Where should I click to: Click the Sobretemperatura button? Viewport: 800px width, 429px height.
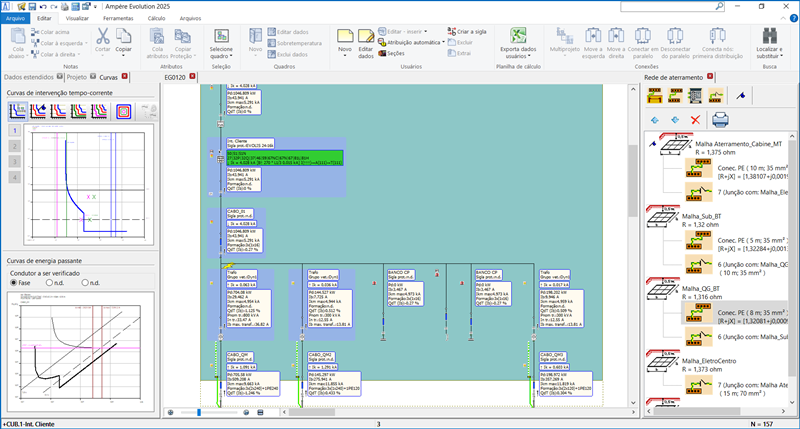point(295,43)
